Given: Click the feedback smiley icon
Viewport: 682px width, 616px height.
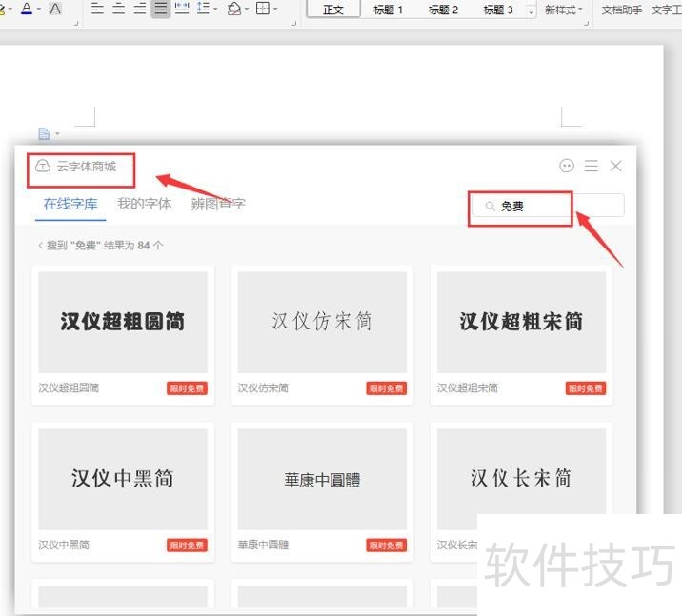Looking at the screenshot, I should point(567,166).
